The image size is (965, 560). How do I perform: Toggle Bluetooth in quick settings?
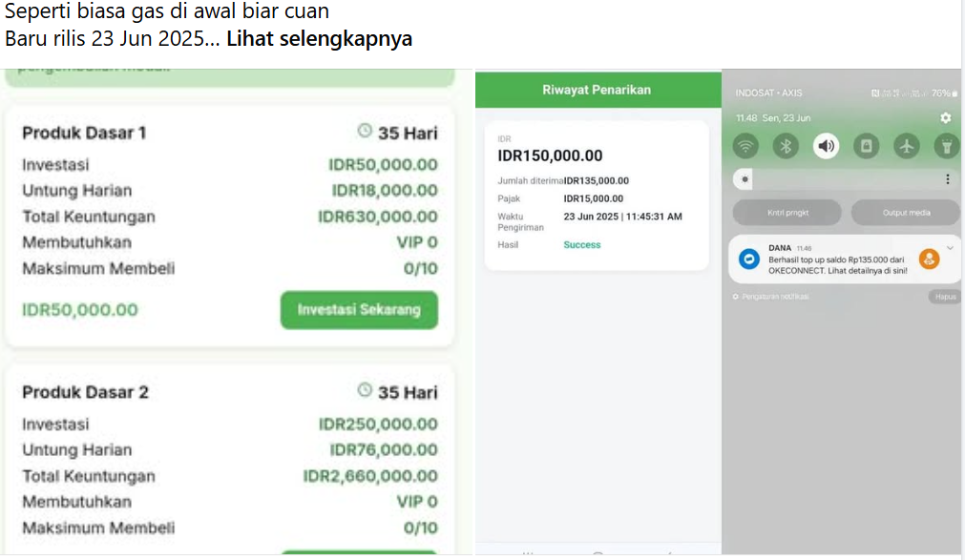point(786,146)
